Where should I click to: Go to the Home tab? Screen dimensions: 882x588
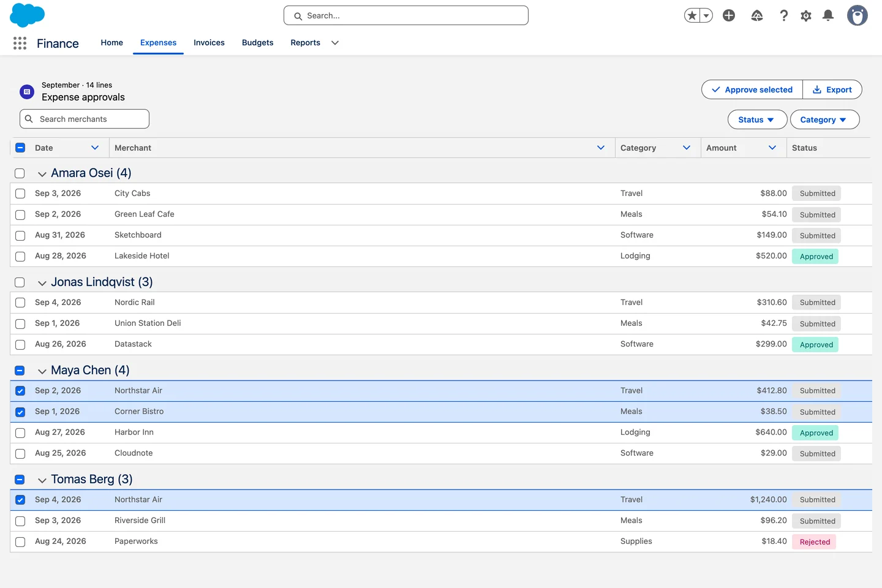tap(112, 42)
